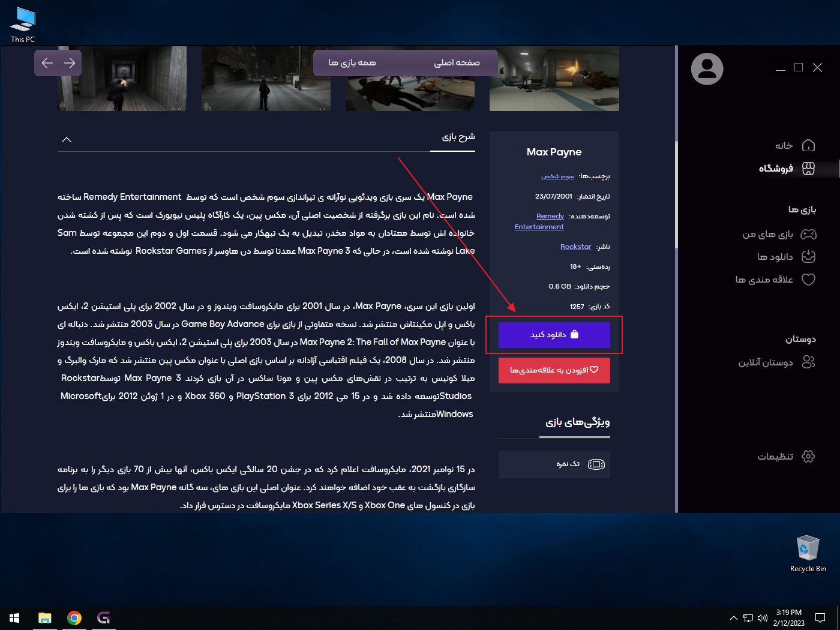Collapse the game description section chevron
This screenshot has width=840, height=630.
tap(67, 140)
